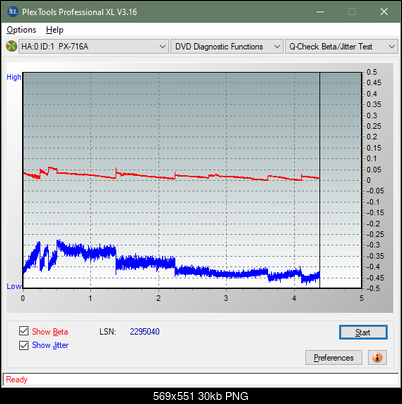Viewport: 402px width, 404px height.
Task: Click the Ready status bar text
Action: 17,380
